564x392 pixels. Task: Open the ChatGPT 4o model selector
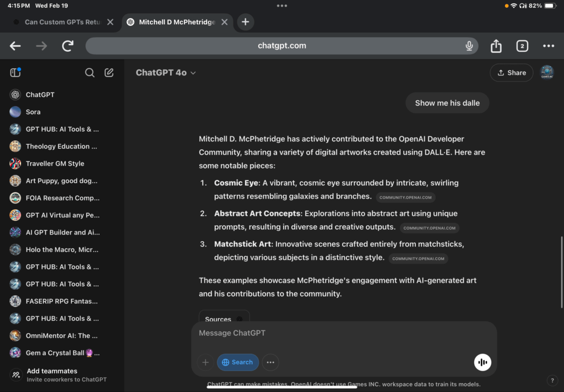coord(165,72)
